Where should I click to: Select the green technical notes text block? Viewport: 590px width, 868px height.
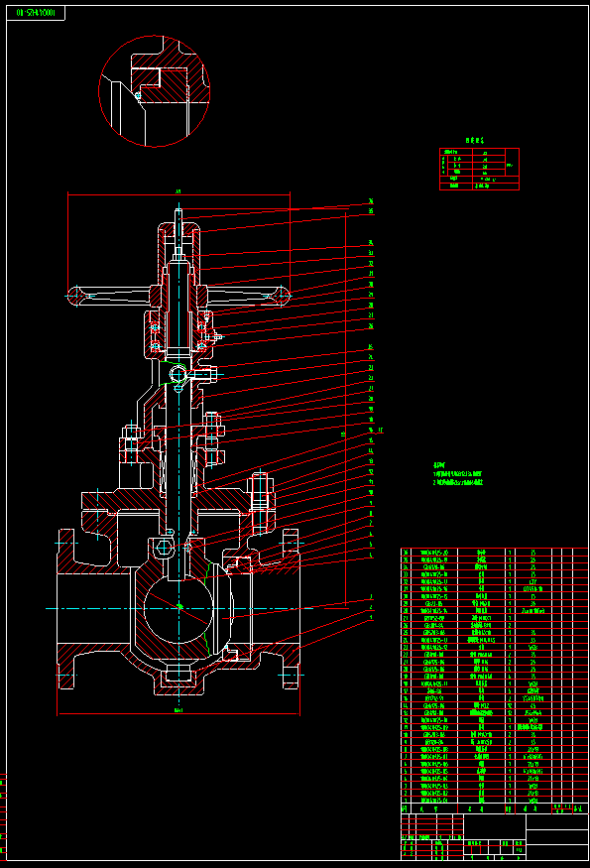(458, 474)
